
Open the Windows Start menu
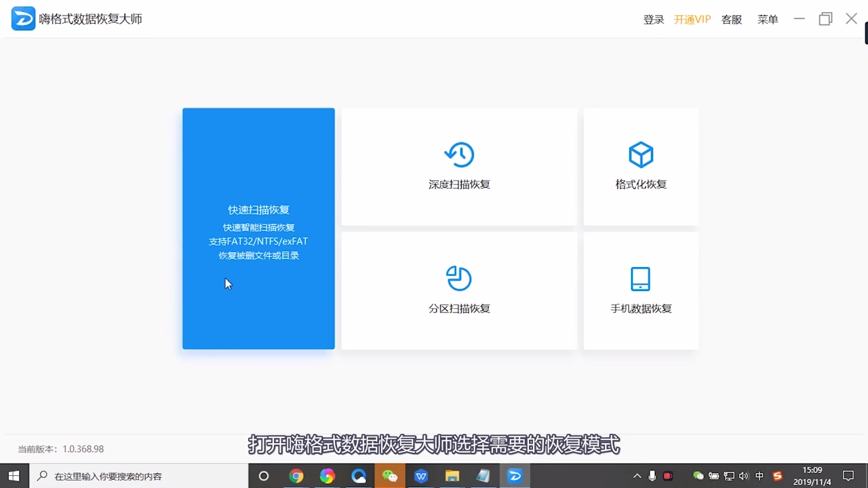(x=14, y=476)
